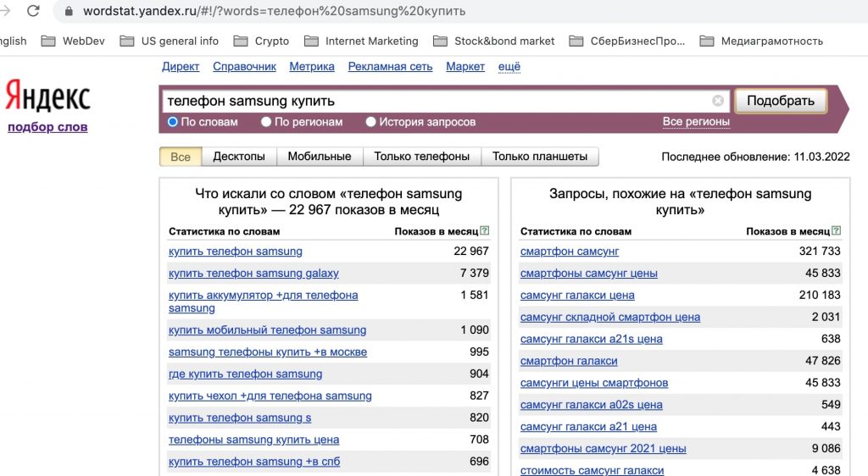Viewport: 868px width, 476px height.
Task: Switch to the Десктопы tab
Action: [x=238, y=157]
